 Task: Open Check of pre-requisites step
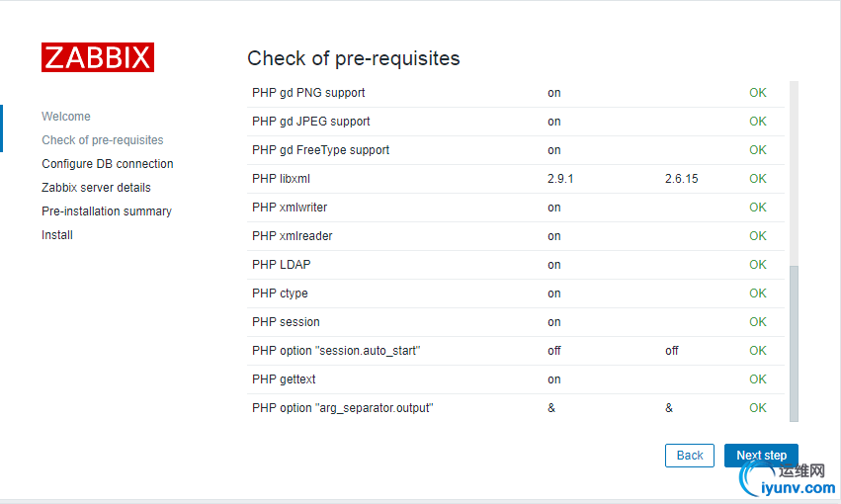point(103,140)
